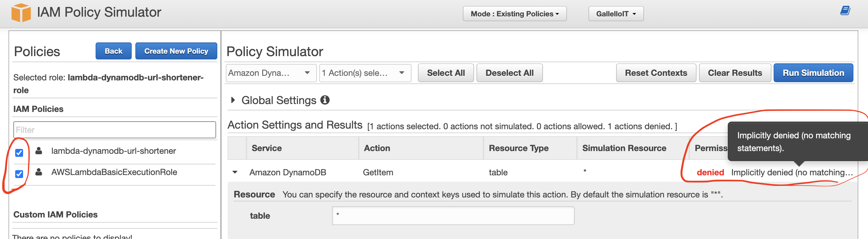Focus the IAM Policies Filter field

tap(114, 130)
